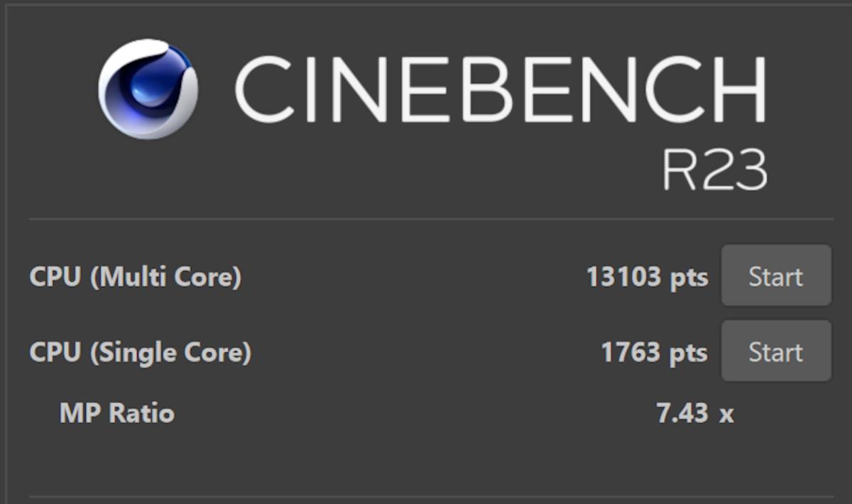The height and width of the screenshot is (504, 852).
Task: Click the Start button next to 1763 pts
Action: click(775, 351)
